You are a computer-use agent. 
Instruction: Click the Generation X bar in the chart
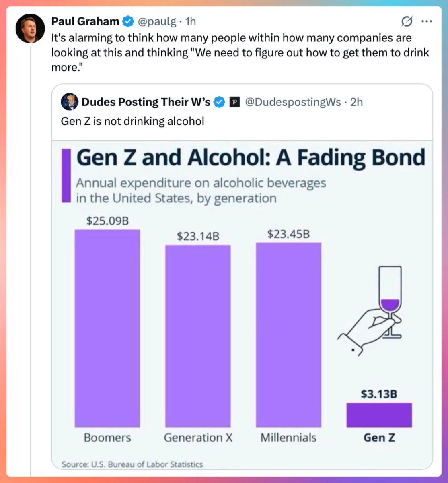[x=198, y=336]
